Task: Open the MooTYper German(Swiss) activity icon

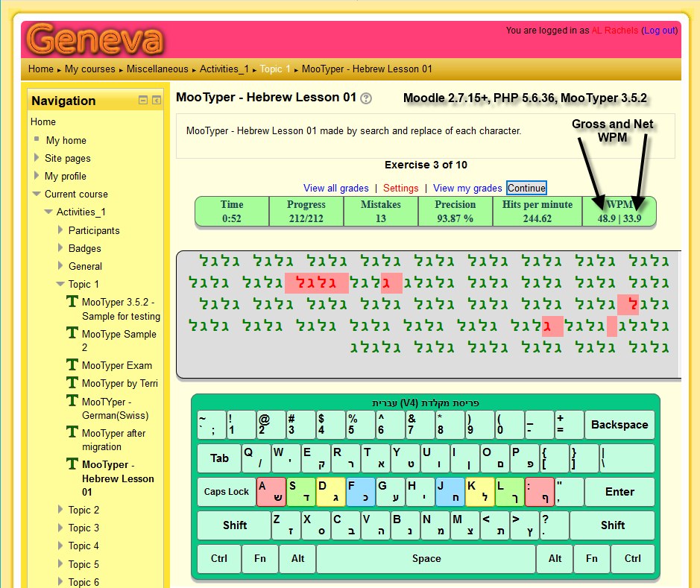Action: [72, 401]
